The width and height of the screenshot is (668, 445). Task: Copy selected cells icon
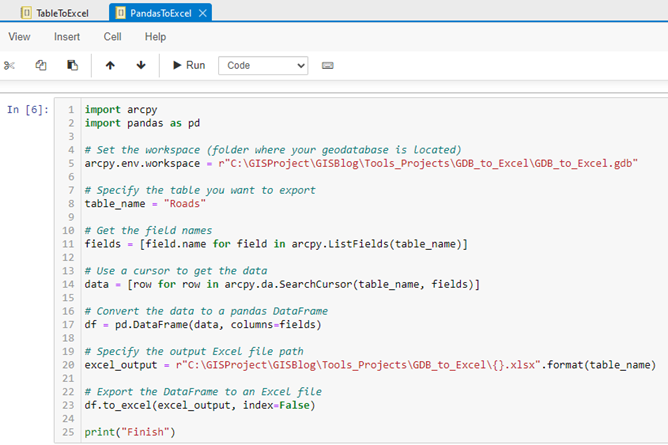(41, 65)
